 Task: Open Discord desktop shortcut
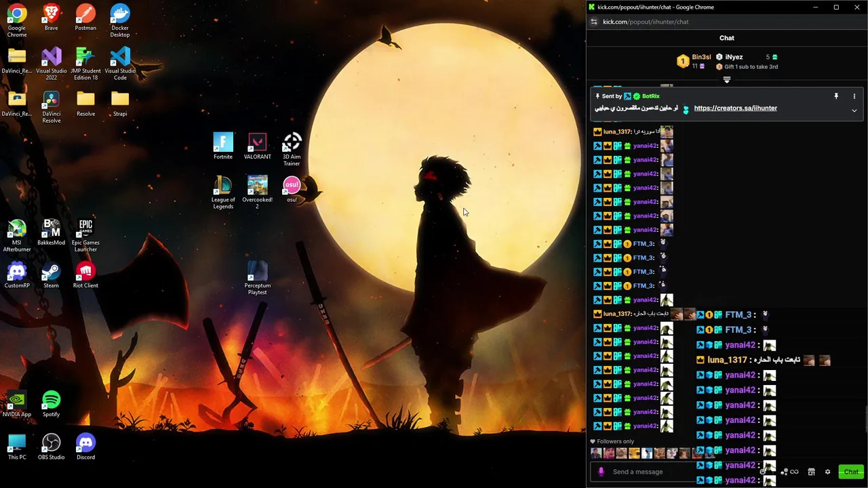85,447
